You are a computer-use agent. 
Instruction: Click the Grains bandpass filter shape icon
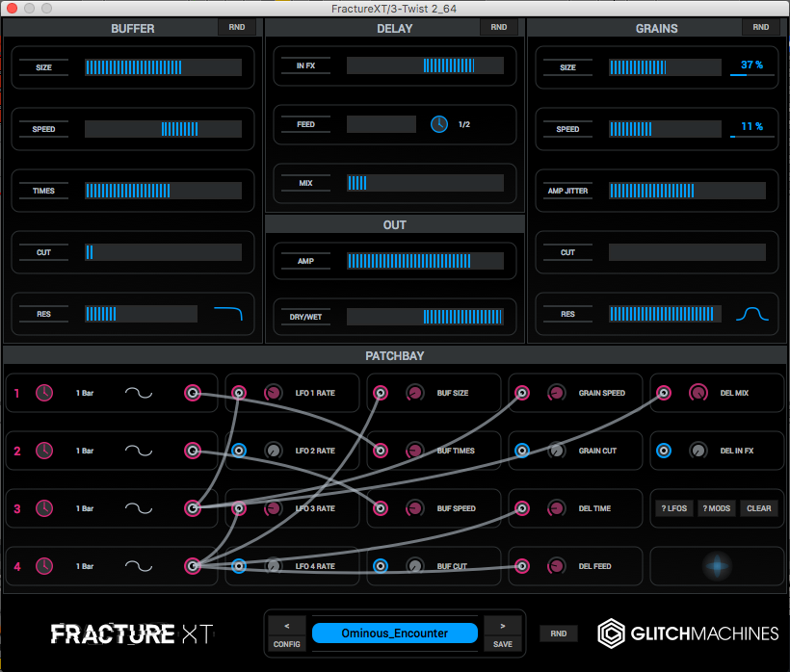point(752,314)
